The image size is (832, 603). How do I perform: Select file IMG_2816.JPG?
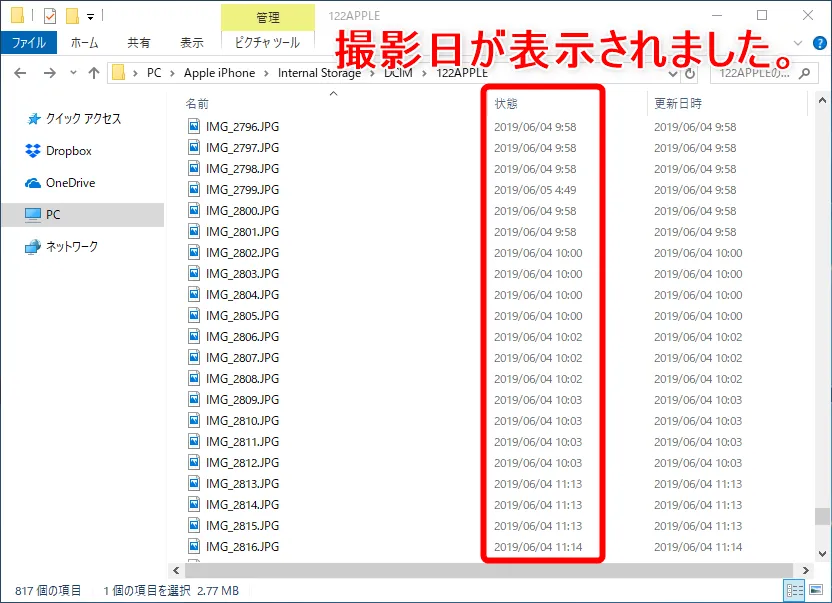[242, 546]
